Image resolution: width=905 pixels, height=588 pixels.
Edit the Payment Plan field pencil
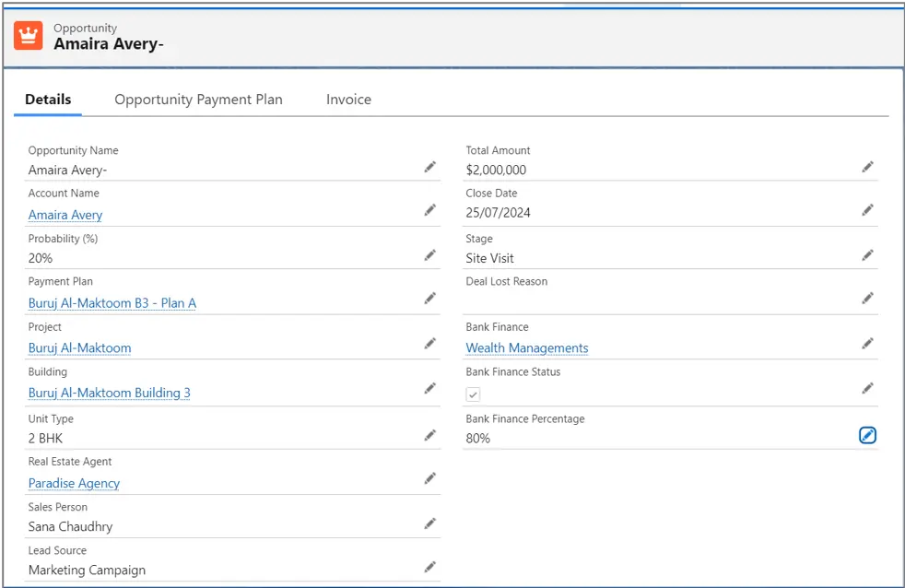coord(430,299)
